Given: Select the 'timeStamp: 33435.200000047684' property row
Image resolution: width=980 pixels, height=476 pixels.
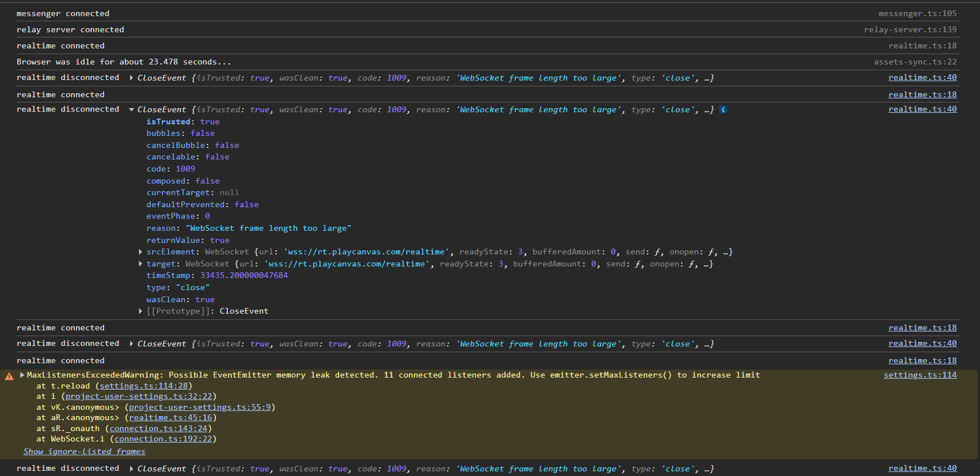Looking at the screenshot, I should pos(217,275).
